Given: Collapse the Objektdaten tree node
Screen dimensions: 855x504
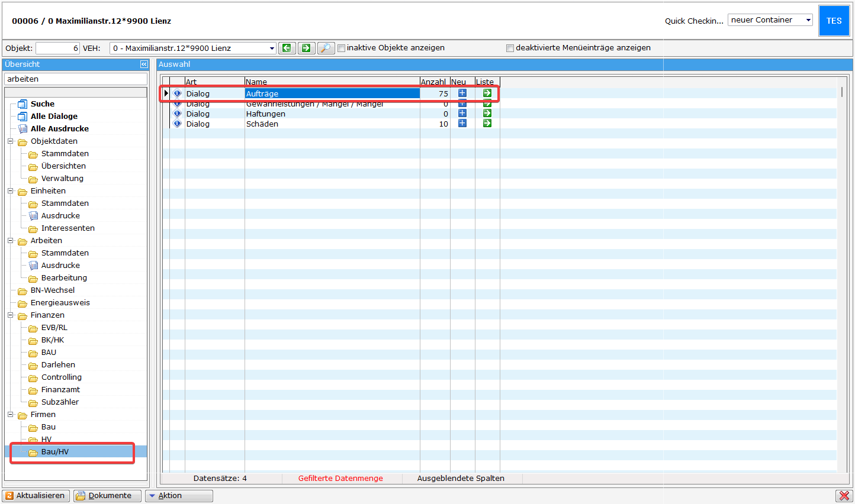Looking at the screenshot, I should [11, 141].
